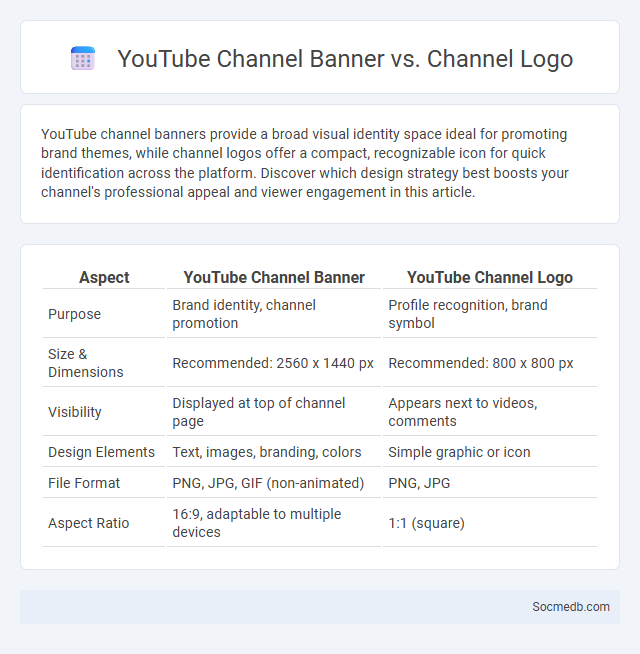Image resolution: width=640 pixels, height=654 pixels.
Task: Click the 'YouTube Channel Logo' column header
Action: coord(490,277)
